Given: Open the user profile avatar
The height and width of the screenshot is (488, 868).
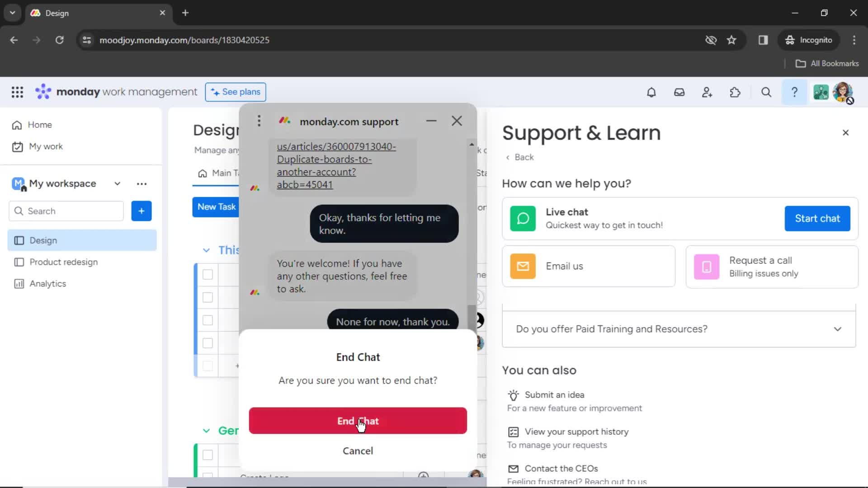Looking at the screenshot, I should (x=843, y=92).
